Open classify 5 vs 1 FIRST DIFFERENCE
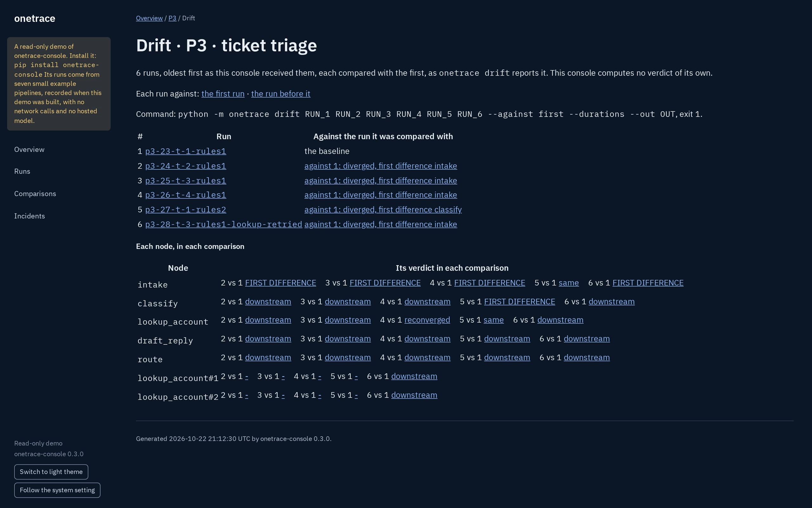 [520, 302]
